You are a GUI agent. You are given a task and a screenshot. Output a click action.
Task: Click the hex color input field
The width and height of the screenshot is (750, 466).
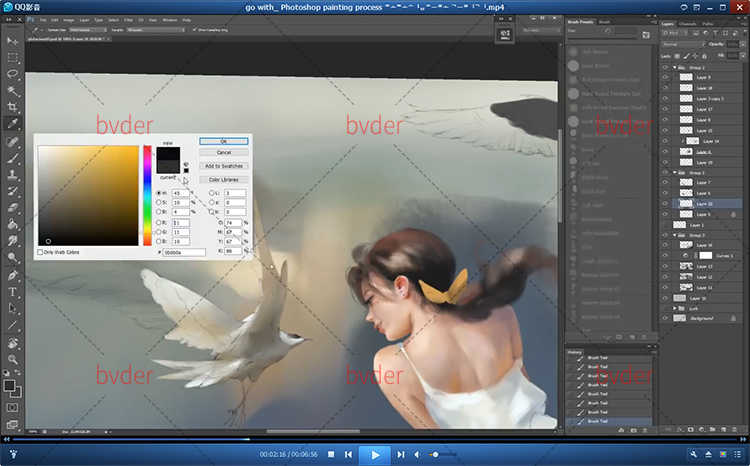[185, 252]
